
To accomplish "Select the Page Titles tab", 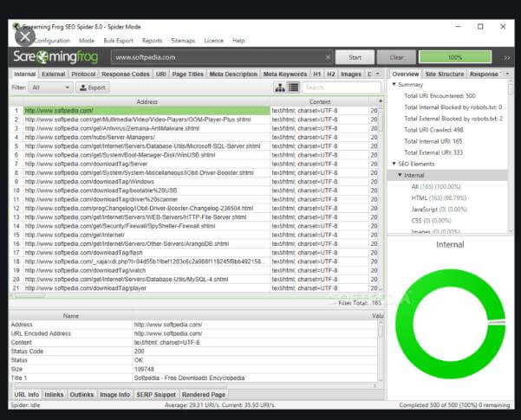I will pos(188,74).
